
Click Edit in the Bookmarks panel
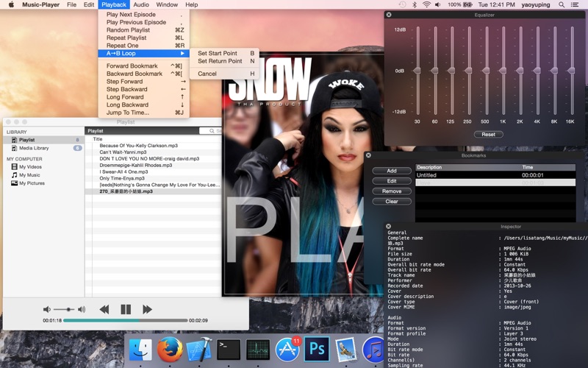coord(392,181)
